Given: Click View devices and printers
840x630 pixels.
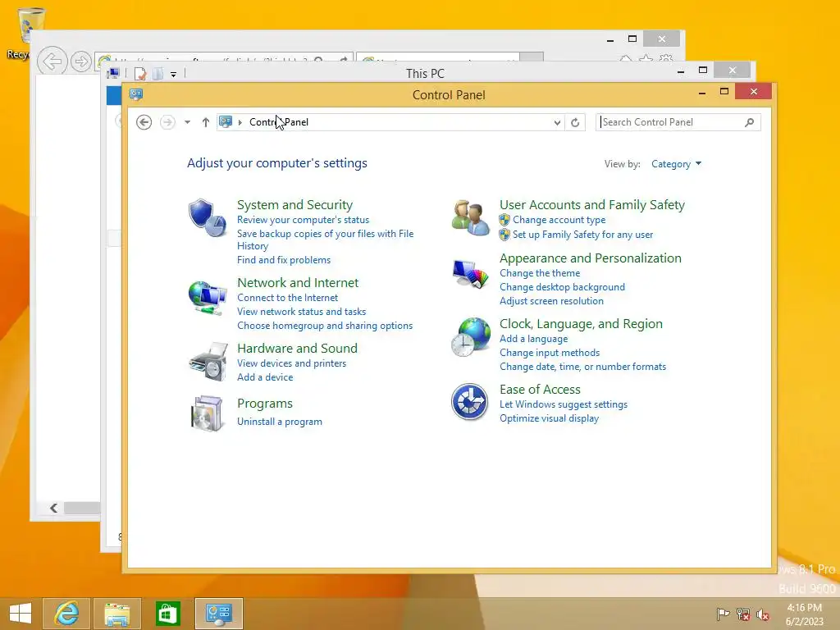Looking at the screenshot, I should (291, 363).
